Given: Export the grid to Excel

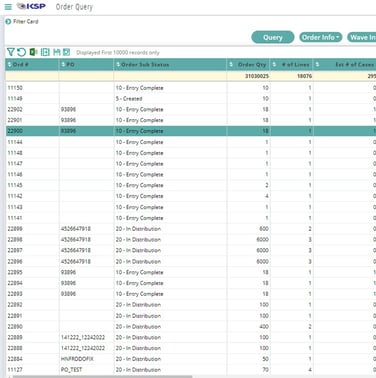Looking at the screenshot, I should 33,52.
